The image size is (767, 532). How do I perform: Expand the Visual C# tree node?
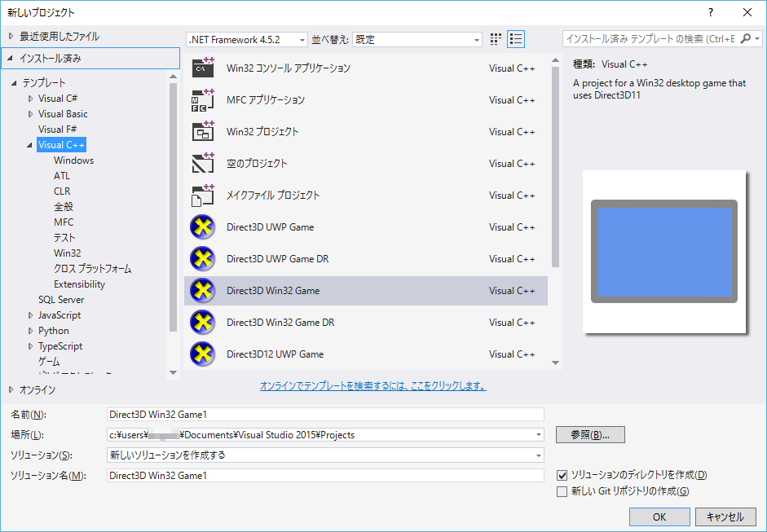[x=30, y=99]
